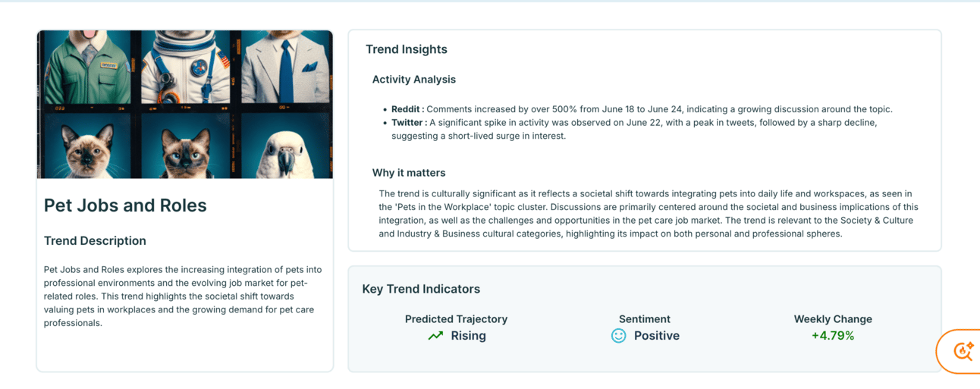Click the Trend Insights heading
Viewport: 980px width, 389px height.
pos(407,49)
